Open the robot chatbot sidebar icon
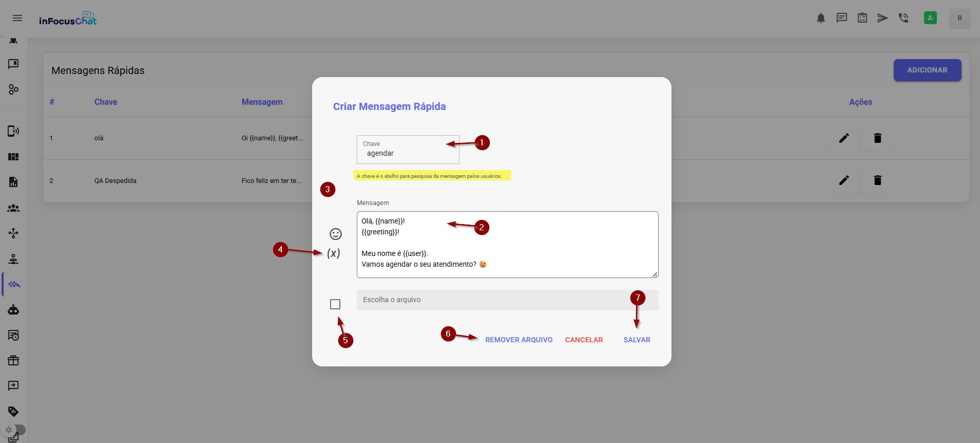The height and width of the screenshot is (443, 980). click(x=14, y=310)
